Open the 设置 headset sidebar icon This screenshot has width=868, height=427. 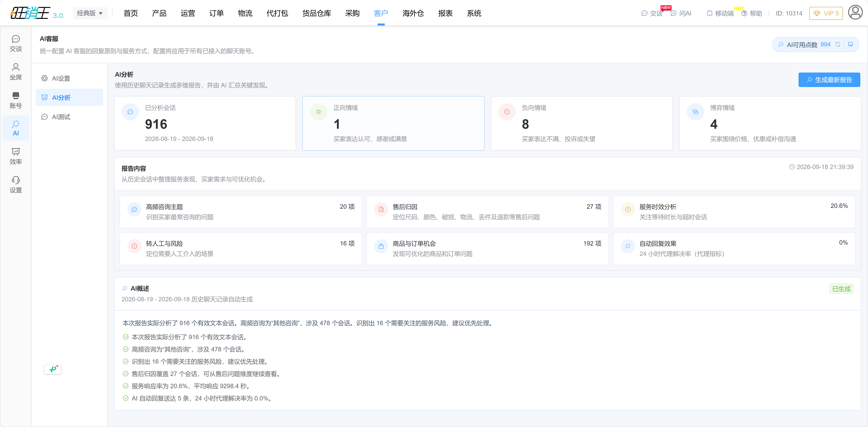coord(15,185)
